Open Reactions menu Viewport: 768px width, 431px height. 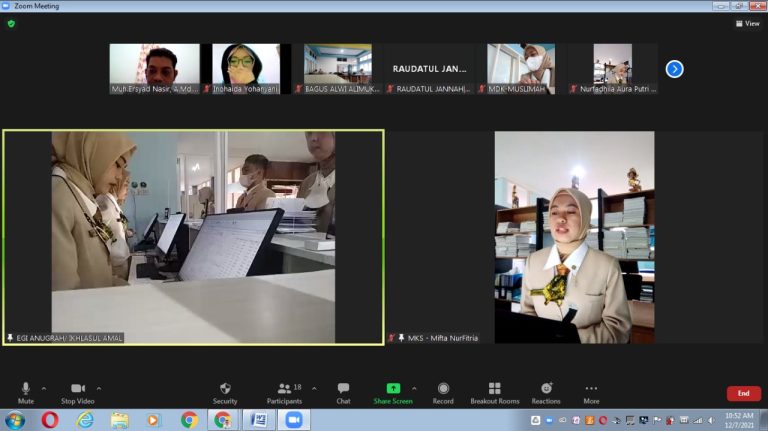click(546, 393)
